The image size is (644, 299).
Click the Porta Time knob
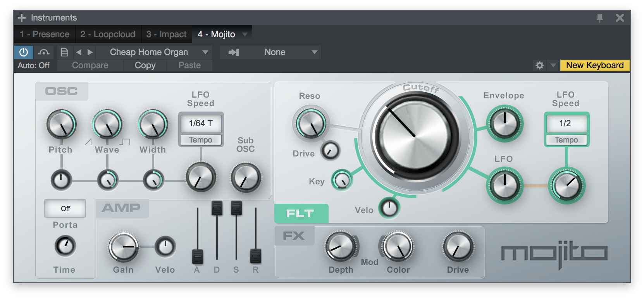pos(65,246)
